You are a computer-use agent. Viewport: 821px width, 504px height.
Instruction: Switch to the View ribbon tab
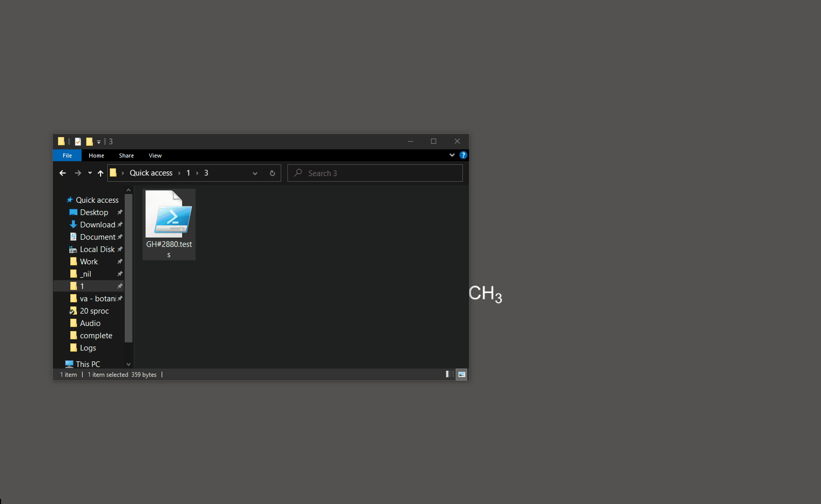tap(155, 156)
